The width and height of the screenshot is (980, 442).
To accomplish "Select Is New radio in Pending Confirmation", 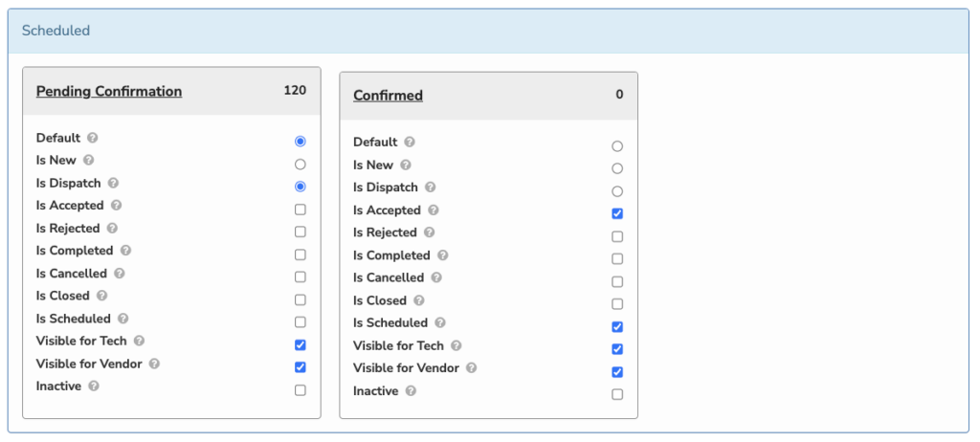I will coord(300,165).
